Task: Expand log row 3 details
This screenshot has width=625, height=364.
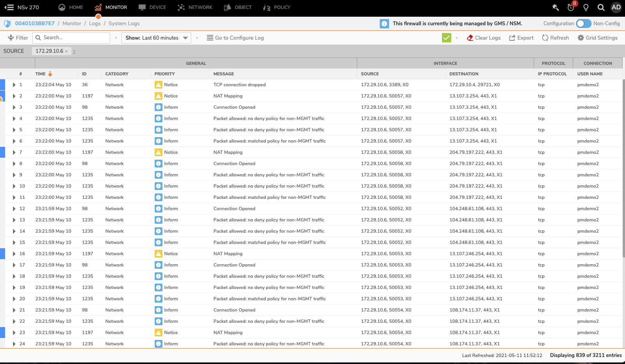Action: [x=14, y=107]
